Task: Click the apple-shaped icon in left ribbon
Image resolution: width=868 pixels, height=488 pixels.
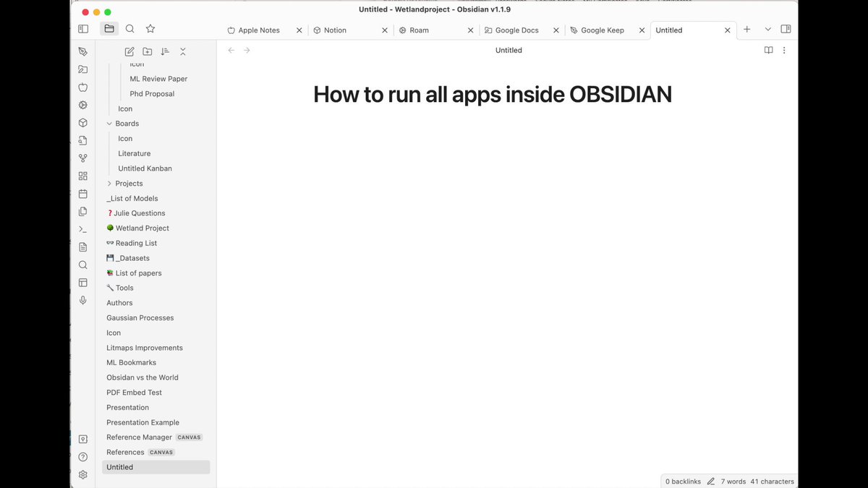Action: [x=83, y=87]
